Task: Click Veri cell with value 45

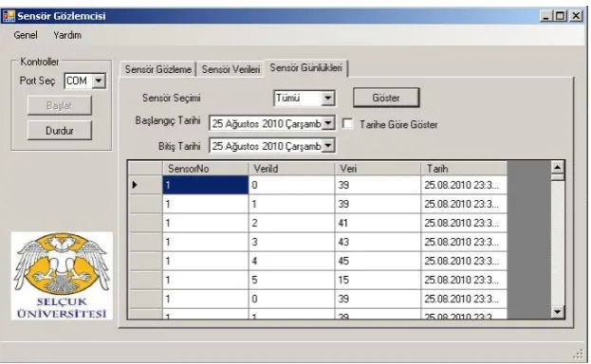Action: point(378,261)
